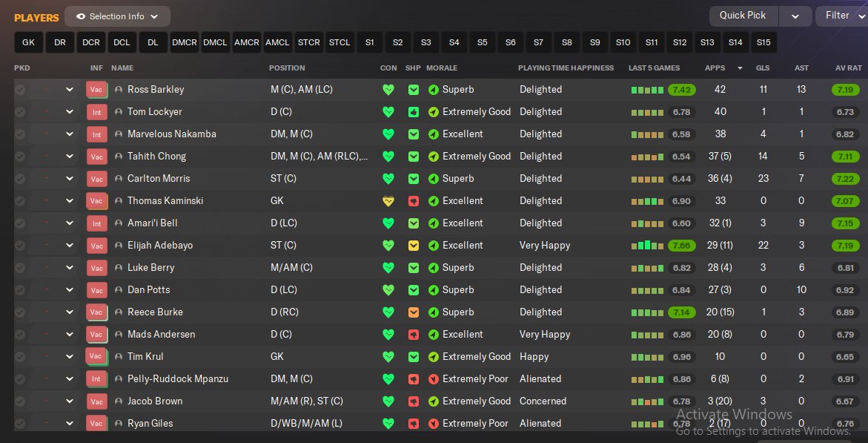
Task: Click Reece Burke's orange match sharpness icon
Action: 414,312
